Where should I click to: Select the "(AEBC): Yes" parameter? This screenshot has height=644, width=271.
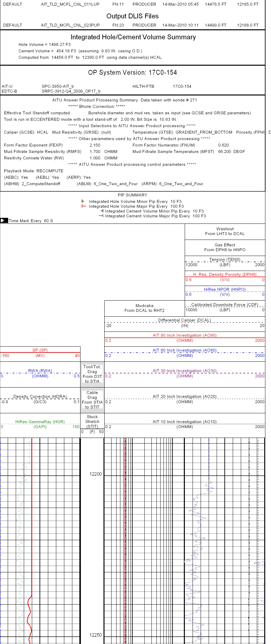point(16,177)
